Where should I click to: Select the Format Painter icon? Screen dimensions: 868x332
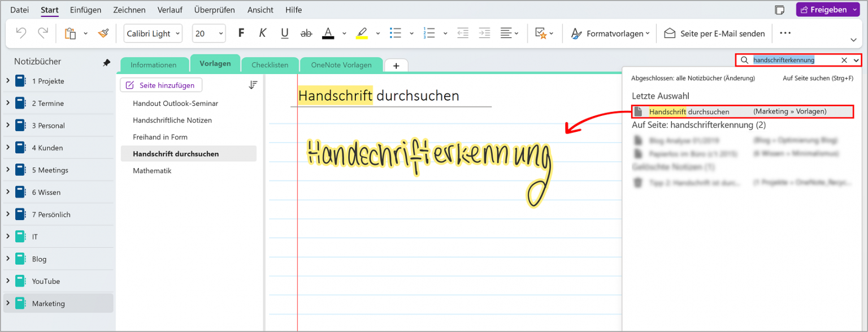(103, 33)
